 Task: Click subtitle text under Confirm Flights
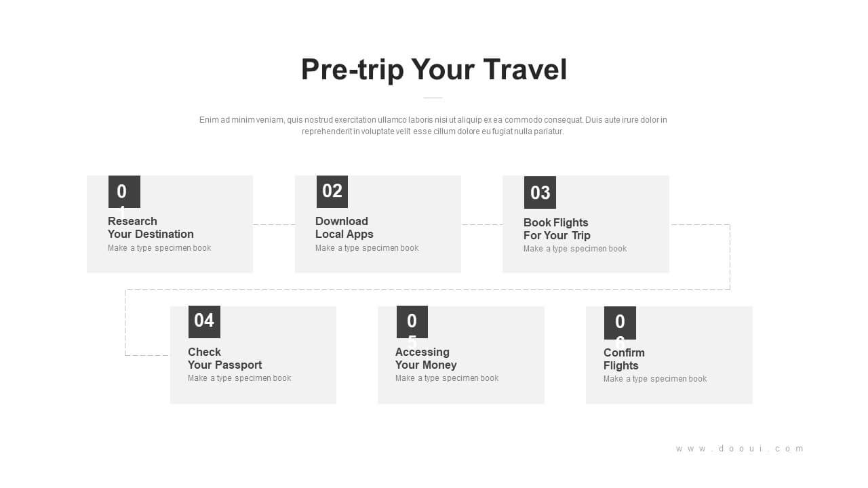click(x=655, y=379)
